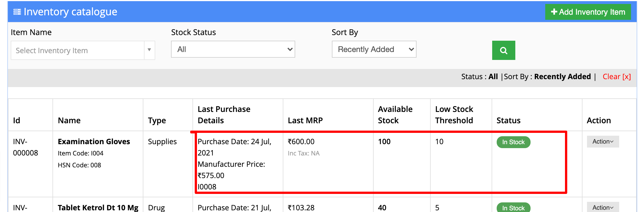Viewport: 644px width, 212px height.
Task: Click the Inventory catalogue list icon
Action: (17, 12)
